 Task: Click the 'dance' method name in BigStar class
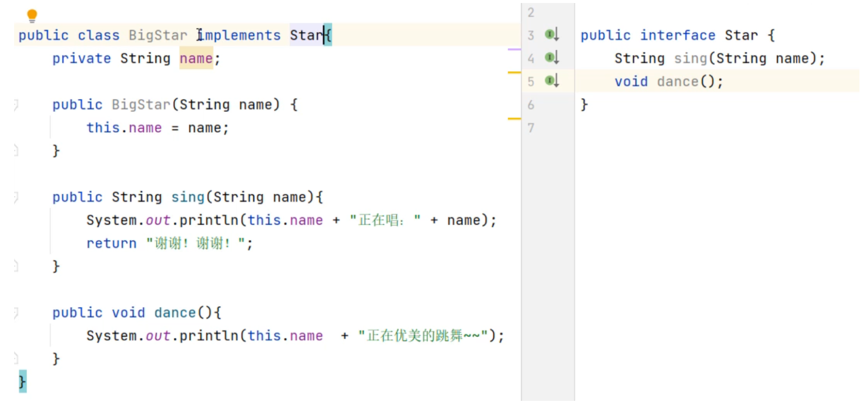coord(175,313)
